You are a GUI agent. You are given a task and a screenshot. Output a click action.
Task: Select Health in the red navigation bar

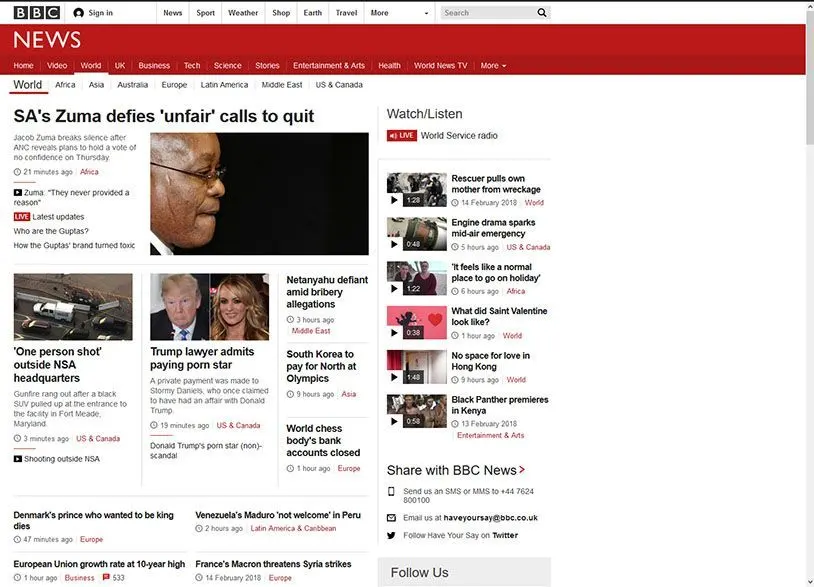click(389, 65)
